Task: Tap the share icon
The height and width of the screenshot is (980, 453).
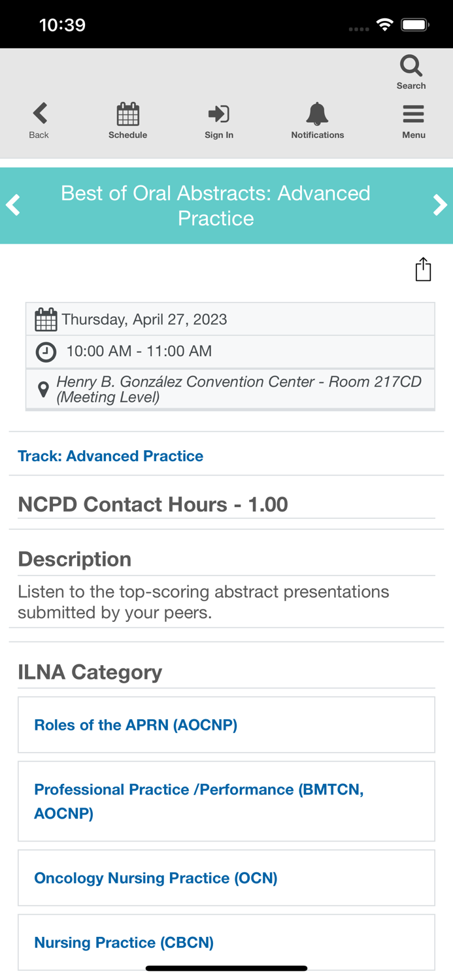Action: coord(423,269)
